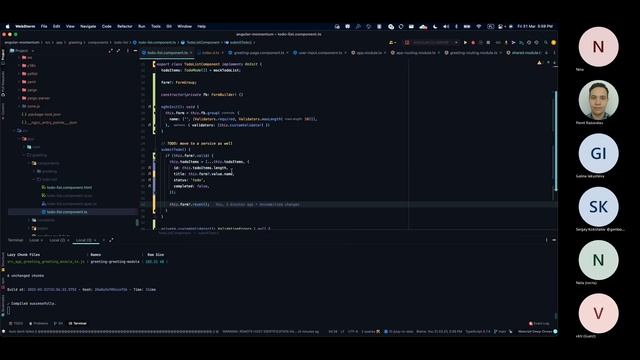Click the main git branch widget in the status bar
The width and height of the screenshot is (640, 360).
coord(500,331)
